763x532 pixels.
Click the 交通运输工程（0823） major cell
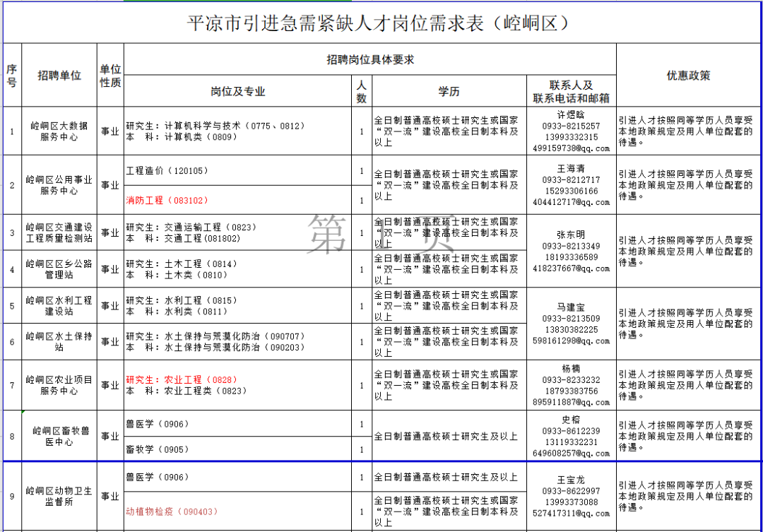click(x=238, y=232)
